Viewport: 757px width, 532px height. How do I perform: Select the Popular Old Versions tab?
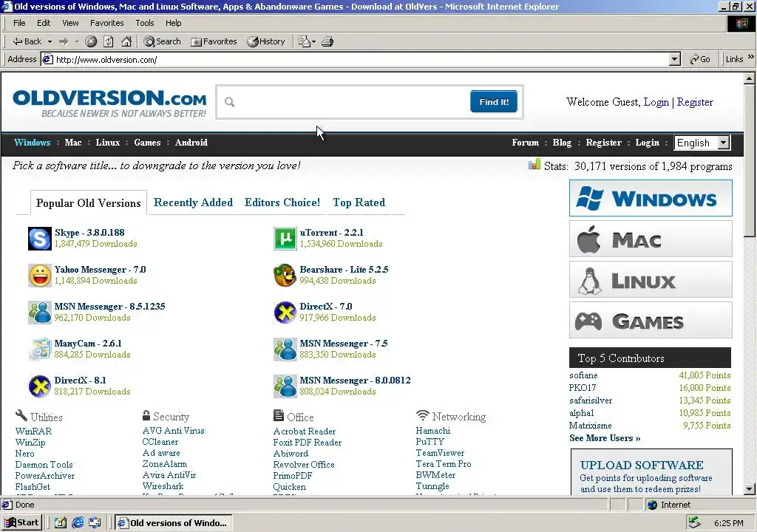(x=89, y=202)
